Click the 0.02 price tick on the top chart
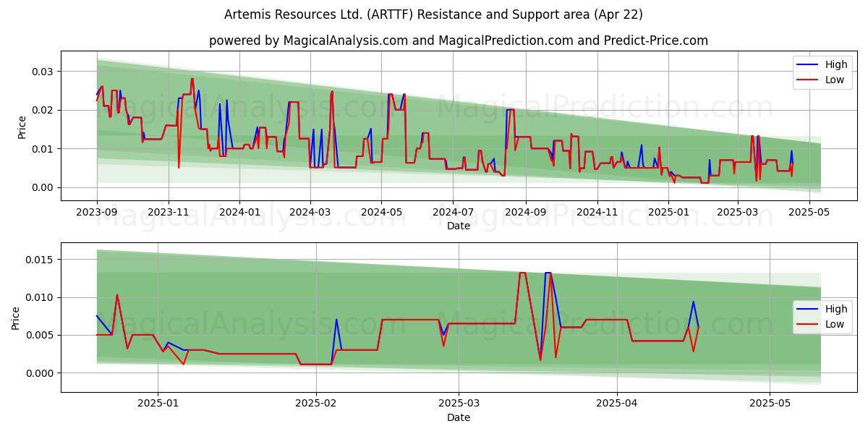 pos(43,110)
